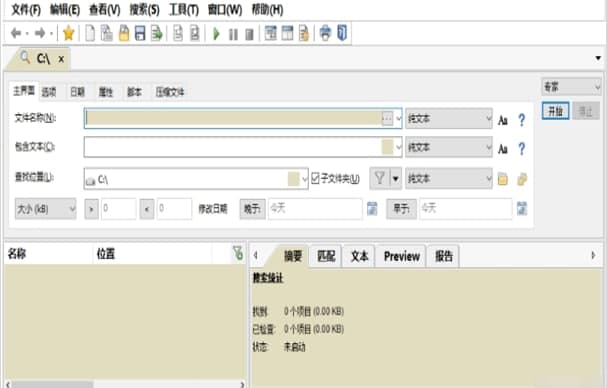Open the 专家 mode dropdown at top right
The image size is (607, 388).
tap(571, 86)
